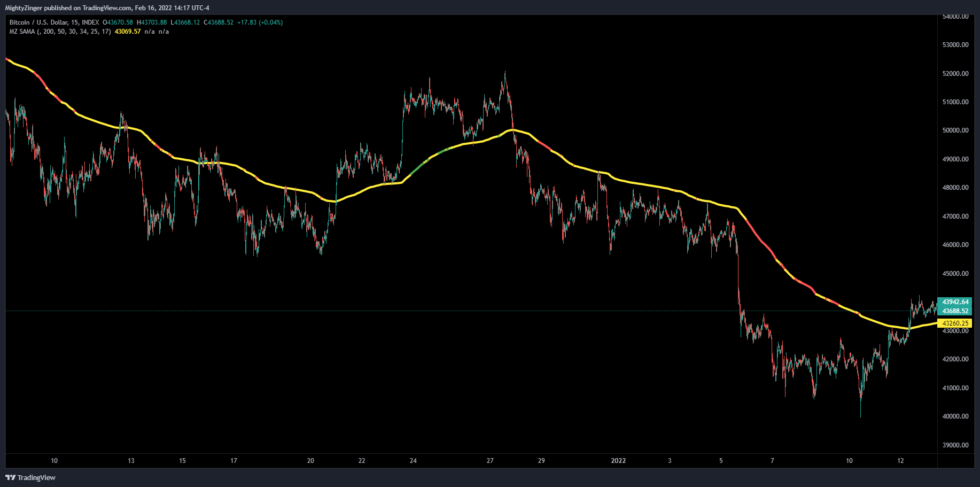The image size is (980, 487).
Task: Click date label 3 on time axis
Action: point(670,461)
